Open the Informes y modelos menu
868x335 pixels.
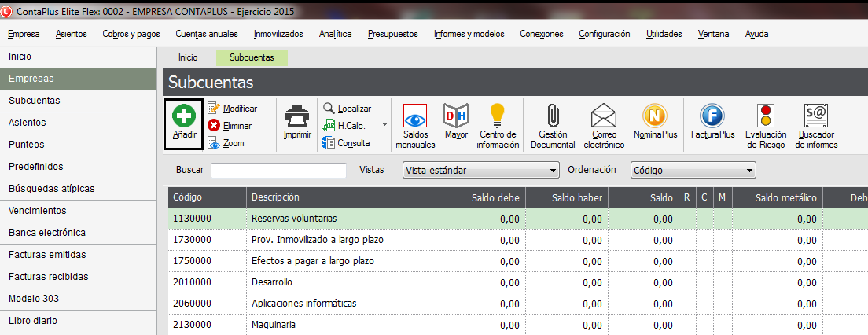coord(469,34)
